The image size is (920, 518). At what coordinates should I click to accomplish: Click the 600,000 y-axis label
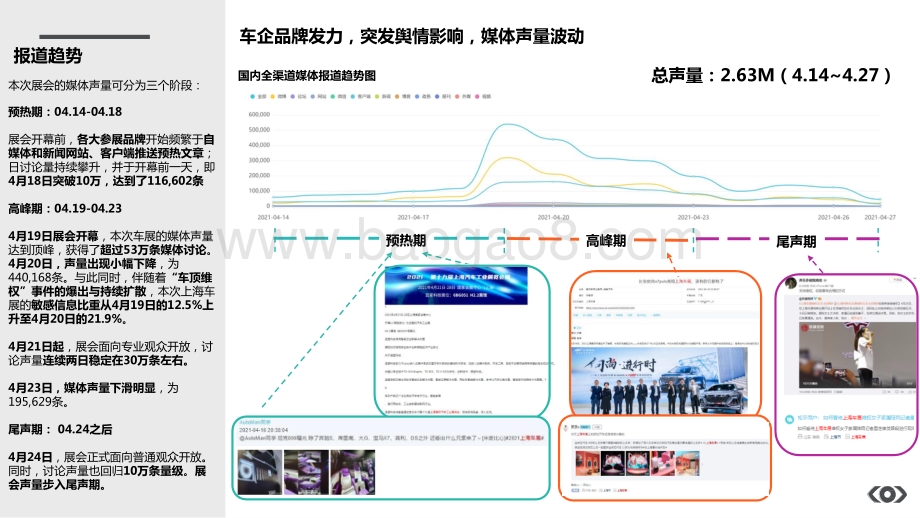pos(259,114)
